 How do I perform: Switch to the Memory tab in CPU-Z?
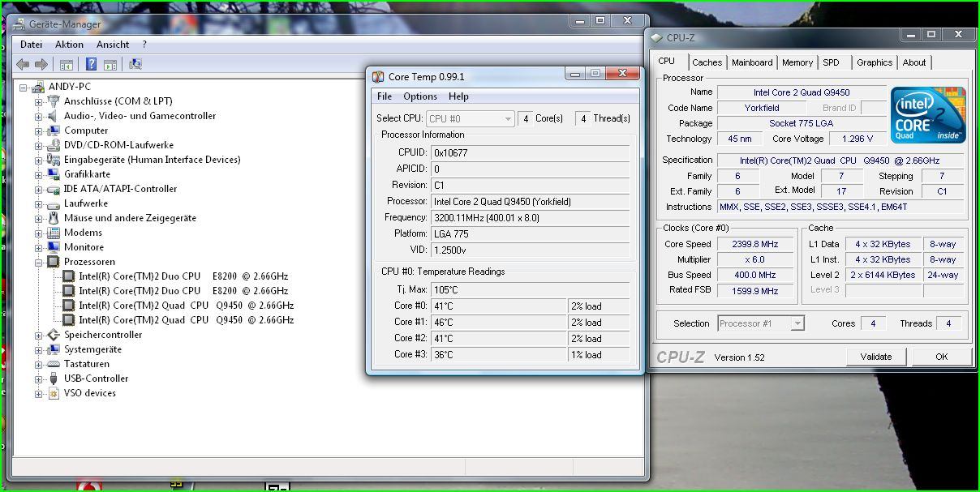(797, 62)
